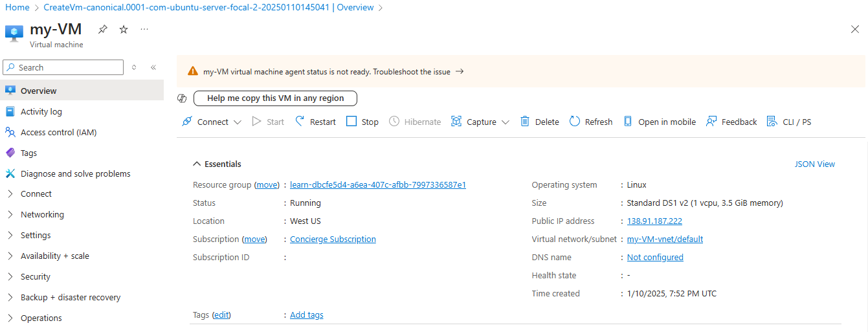Toggle expand/collapse all sidebar groups arrows
868x332 pixels.
[135, 67]
